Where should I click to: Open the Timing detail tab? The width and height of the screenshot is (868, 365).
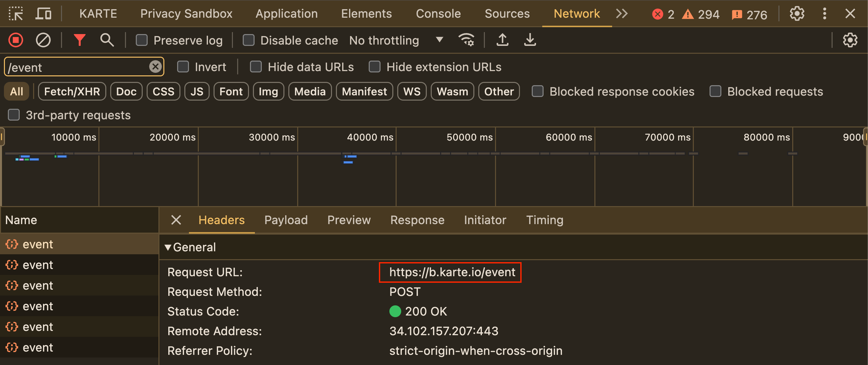pos(545,220)
